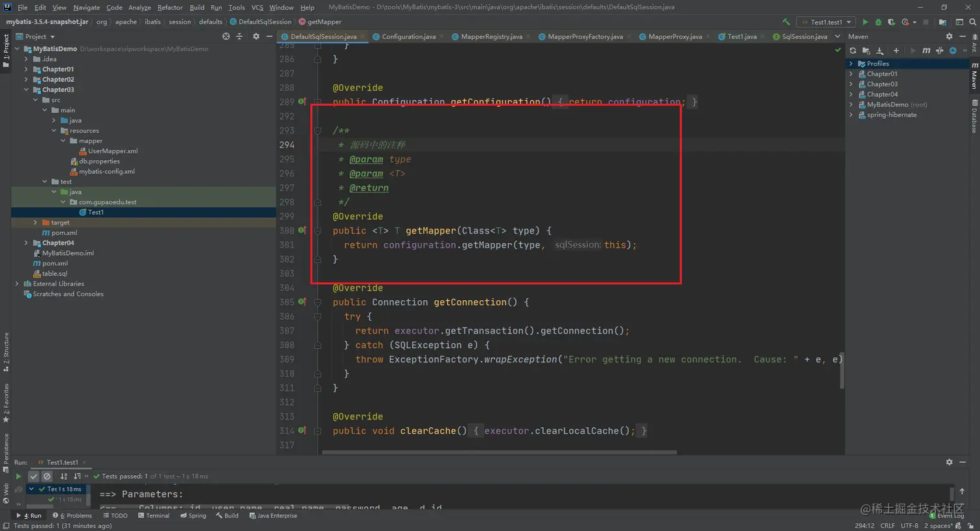The height and width of the screenshot is (531, 980).
Task: Open Structure tool window on left edge
Action: (x=6, y=352)
